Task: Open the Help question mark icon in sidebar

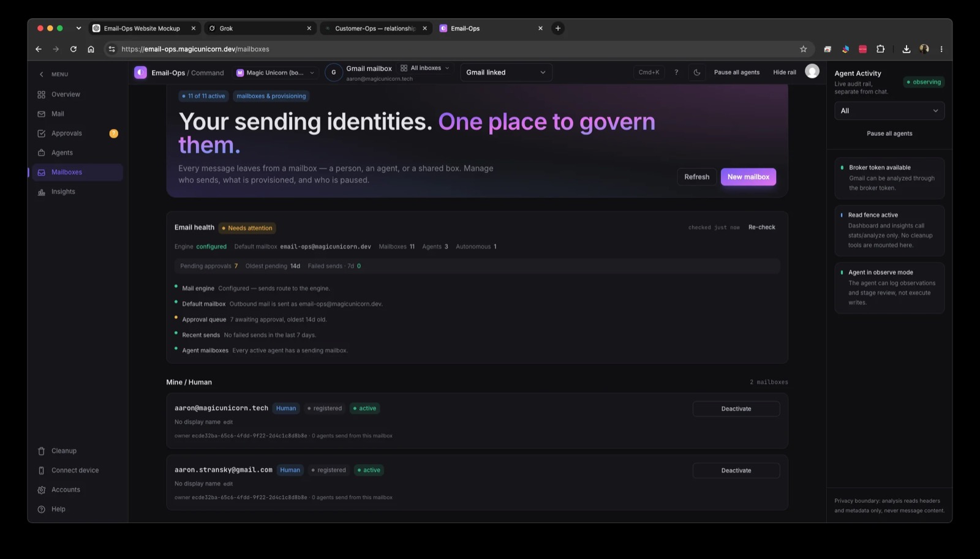Action: [42, 509]
